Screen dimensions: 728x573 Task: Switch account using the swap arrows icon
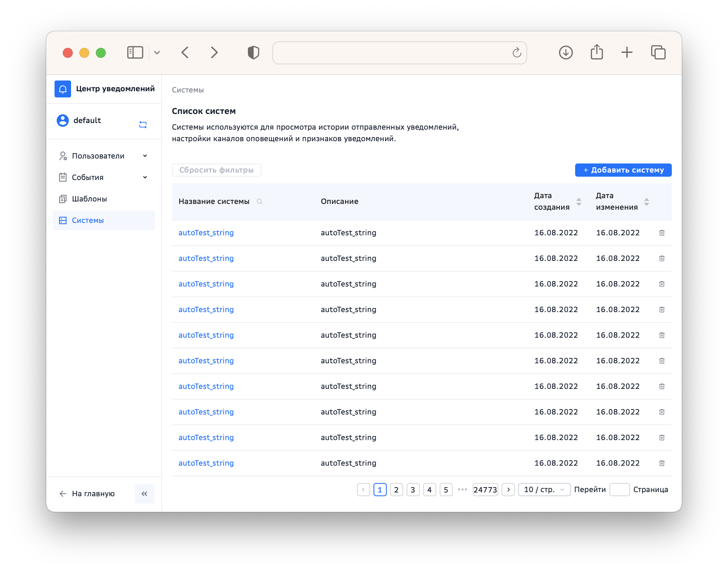[x=143, y=125]
